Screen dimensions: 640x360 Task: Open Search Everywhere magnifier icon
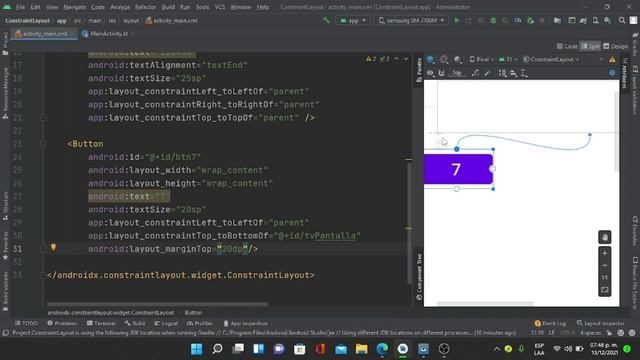[622, 20]
